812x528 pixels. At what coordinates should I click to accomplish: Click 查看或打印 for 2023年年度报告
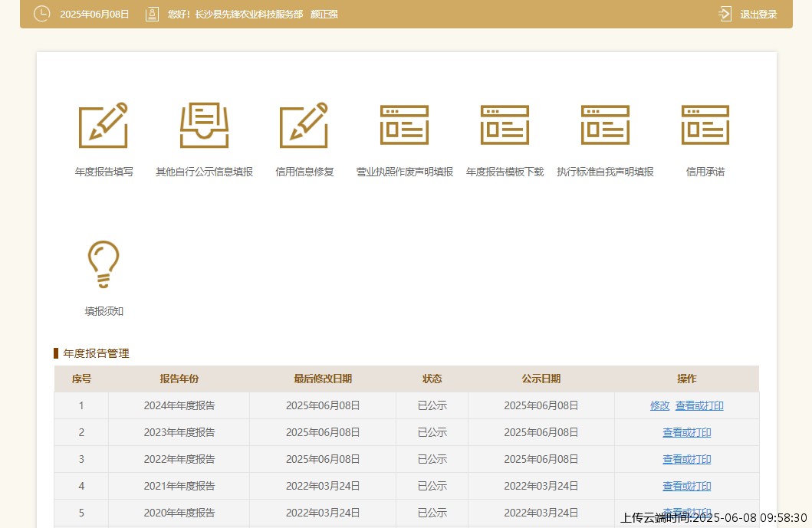(x=687, y=432)
